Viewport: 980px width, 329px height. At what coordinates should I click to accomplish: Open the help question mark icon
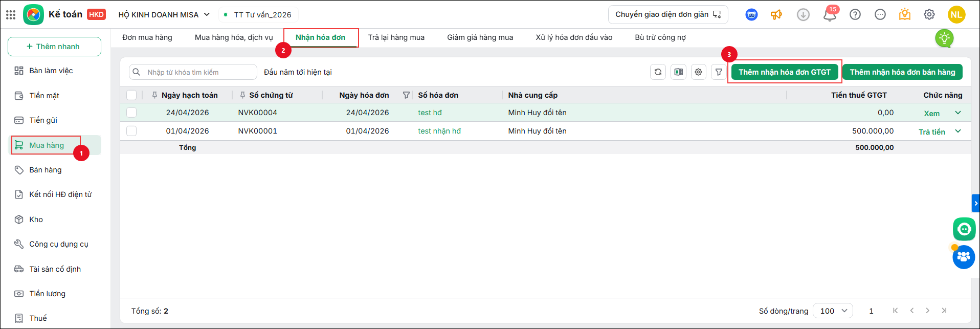855,15
